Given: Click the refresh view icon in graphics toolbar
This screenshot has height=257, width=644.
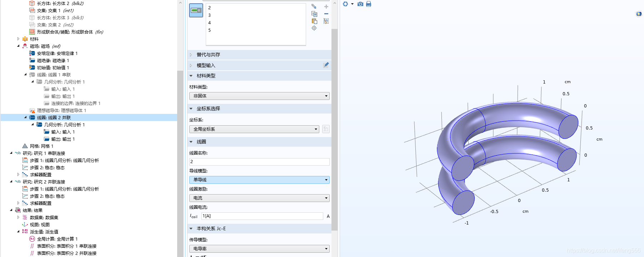Looking at the screenshot, I should coord(345,4).
